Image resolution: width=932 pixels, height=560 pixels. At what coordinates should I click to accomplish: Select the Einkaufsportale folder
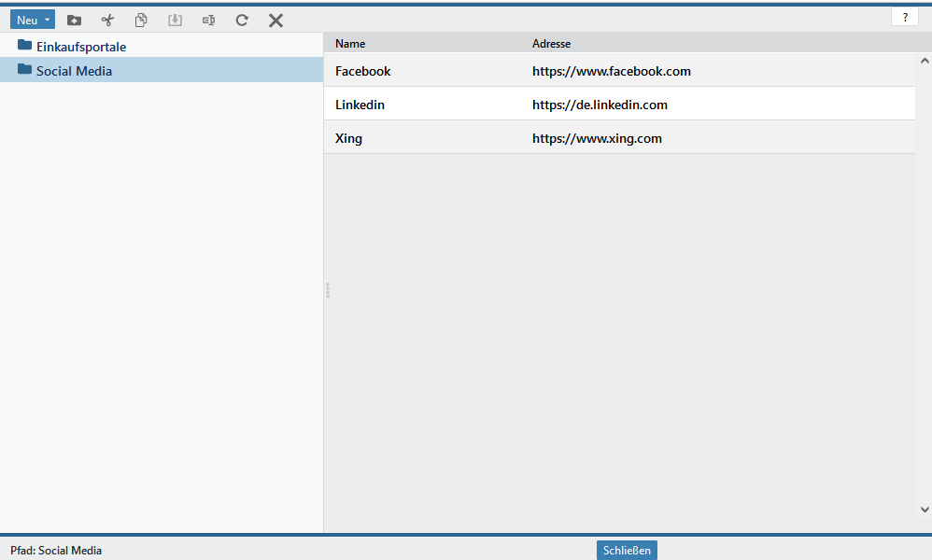coord(80,47)
